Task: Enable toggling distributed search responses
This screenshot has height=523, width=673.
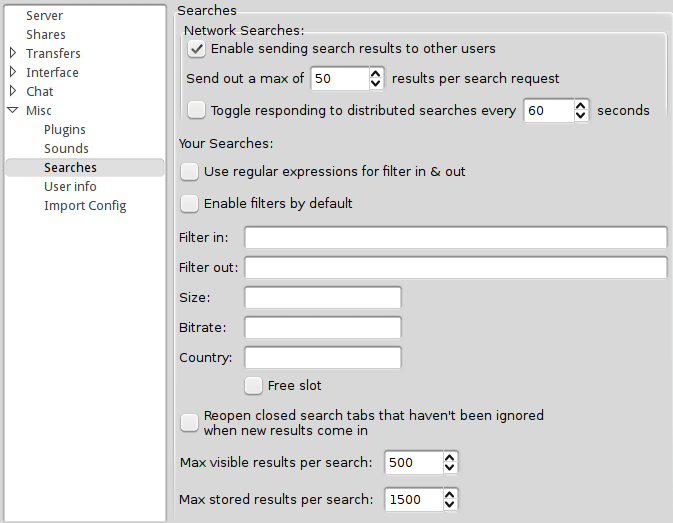Action: 196,110
